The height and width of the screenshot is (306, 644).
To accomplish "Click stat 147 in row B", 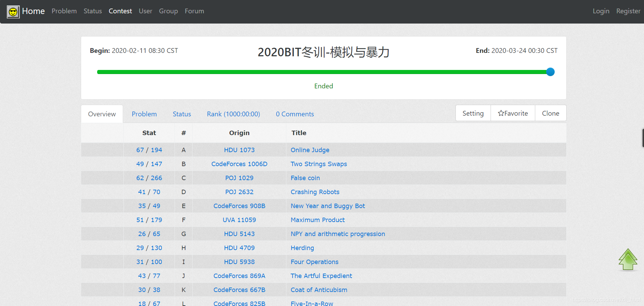I will [156, 164].
